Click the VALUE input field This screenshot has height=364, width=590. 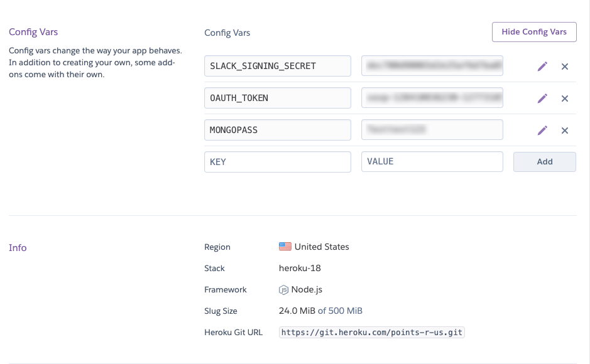point(432,162)
